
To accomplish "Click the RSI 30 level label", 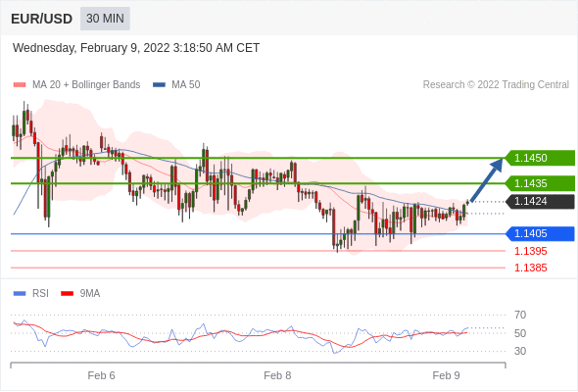I will [x=520, y=351].
